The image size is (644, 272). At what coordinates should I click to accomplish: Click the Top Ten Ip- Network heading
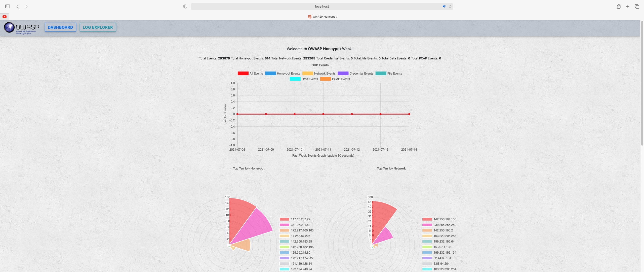tap(391, 168)
